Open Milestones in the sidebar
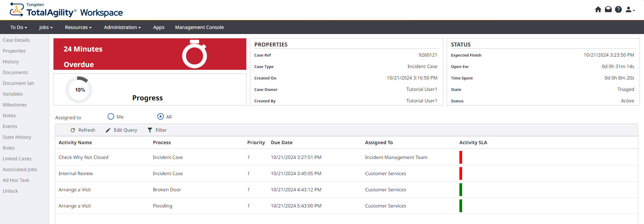Viewport: 644px width, 224px height. (x=15, y=105)
